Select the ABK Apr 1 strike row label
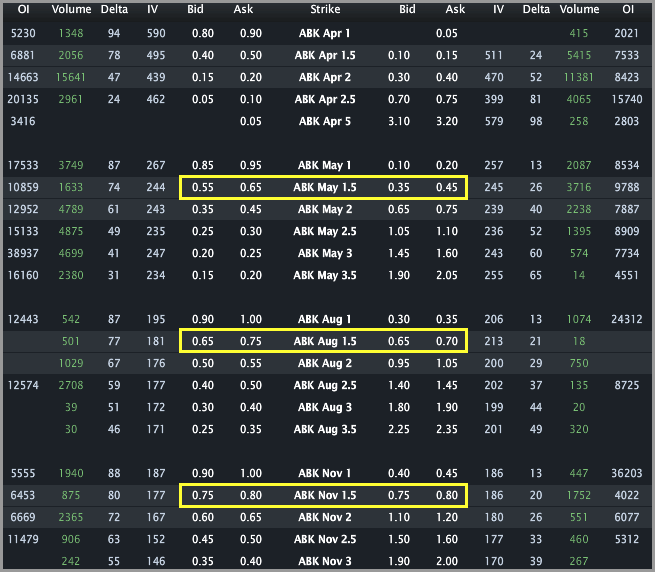This screenshot has width=655, height=572. pos(325,33)
